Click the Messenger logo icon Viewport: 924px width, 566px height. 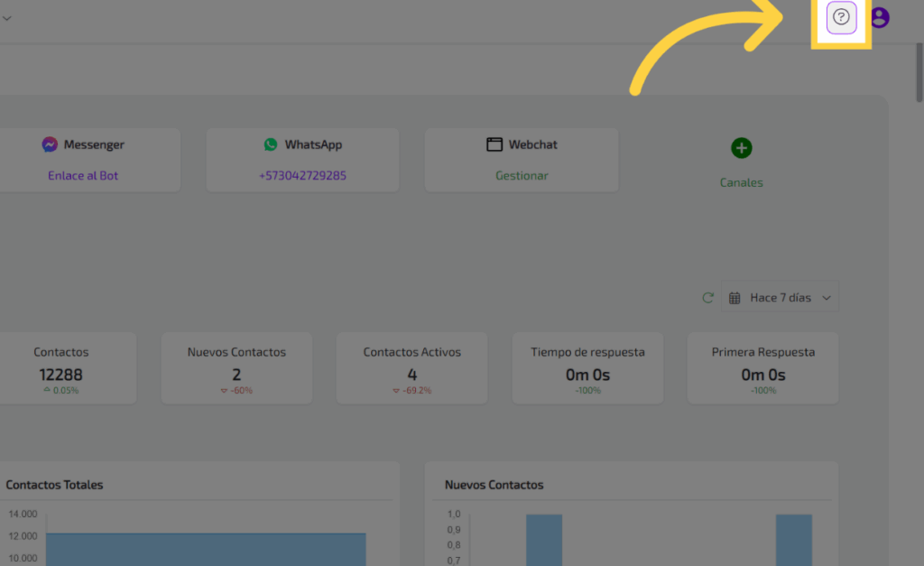pyautogui.click(x=50, y=144)
